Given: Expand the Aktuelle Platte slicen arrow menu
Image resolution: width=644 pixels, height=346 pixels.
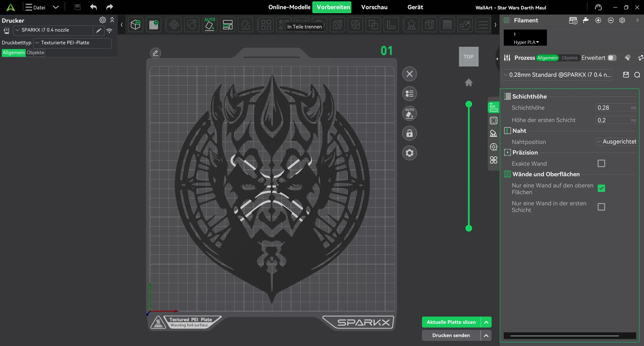Looking at the screenshot, I should click(x=486, y=322).
